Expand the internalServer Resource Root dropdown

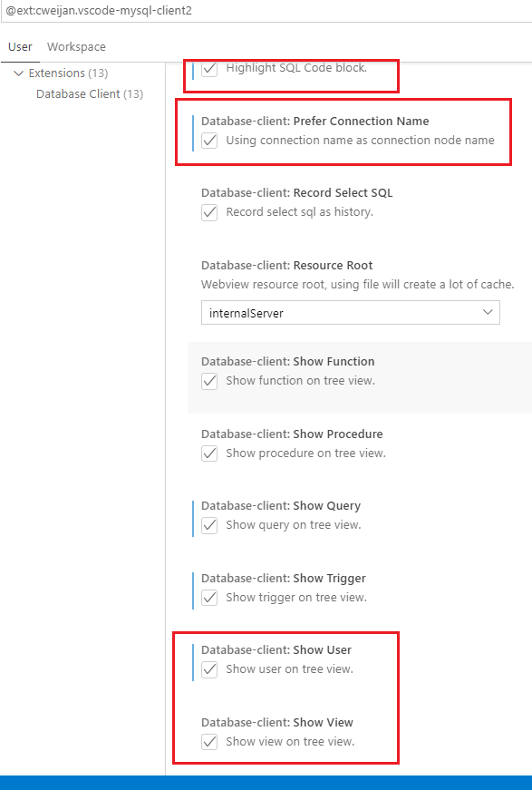click(350, 312)
